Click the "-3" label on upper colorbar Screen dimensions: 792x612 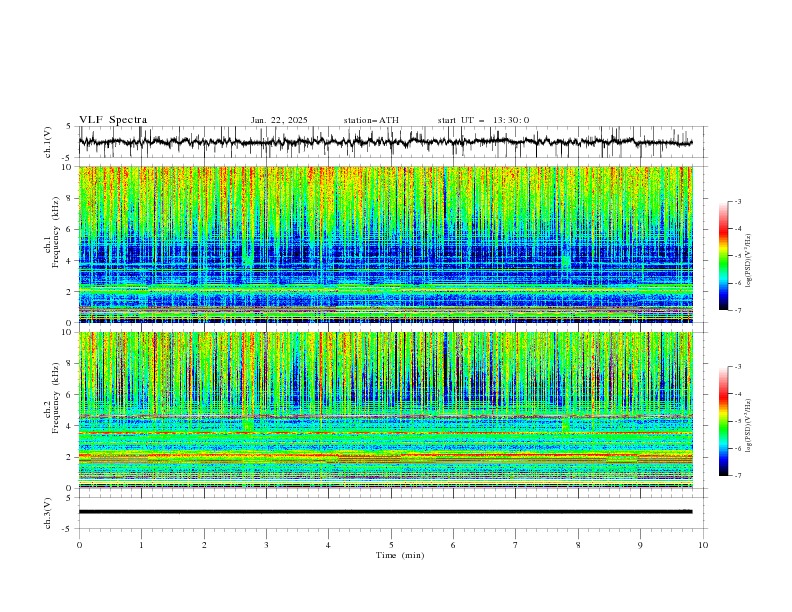[737, 201]
